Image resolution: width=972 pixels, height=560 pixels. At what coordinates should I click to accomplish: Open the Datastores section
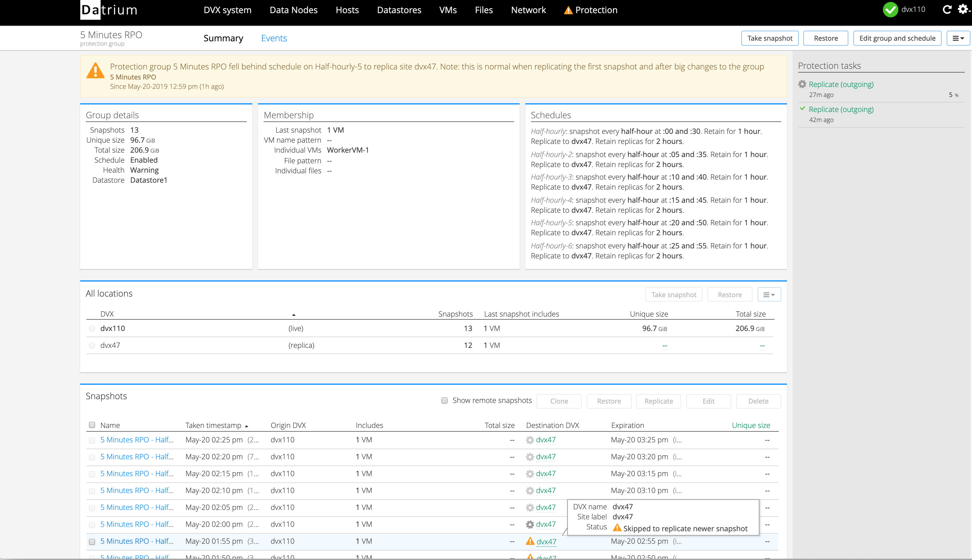(399, 10)
